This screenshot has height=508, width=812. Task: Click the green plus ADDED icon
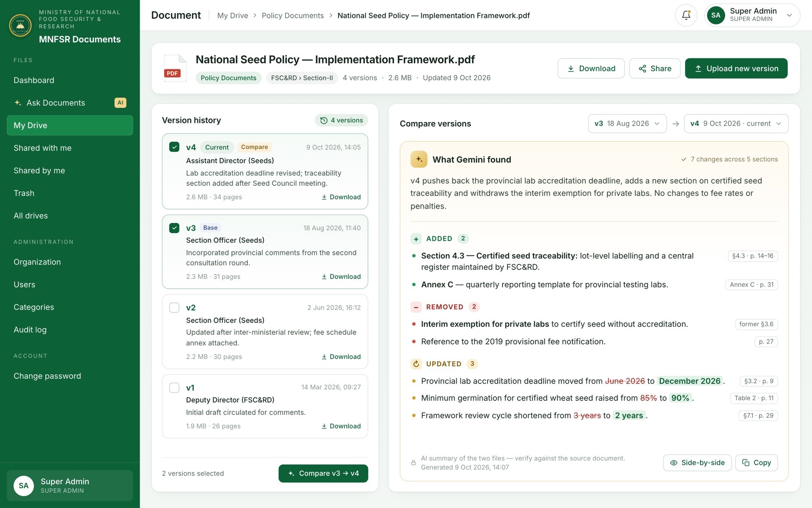416,239
